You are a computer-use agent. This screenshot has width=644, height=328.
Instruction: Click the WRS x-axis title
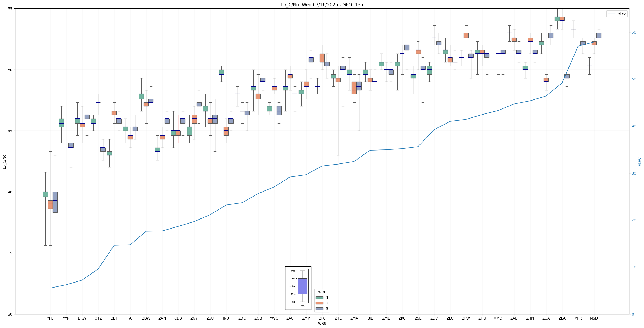point(322,324)
